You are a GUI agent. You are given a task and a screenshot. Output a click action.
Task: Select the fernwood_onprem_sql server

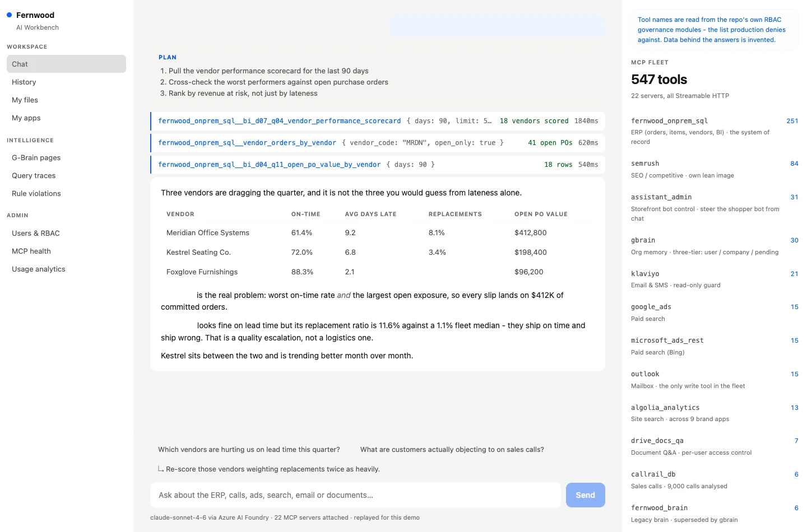click(715, 131)
